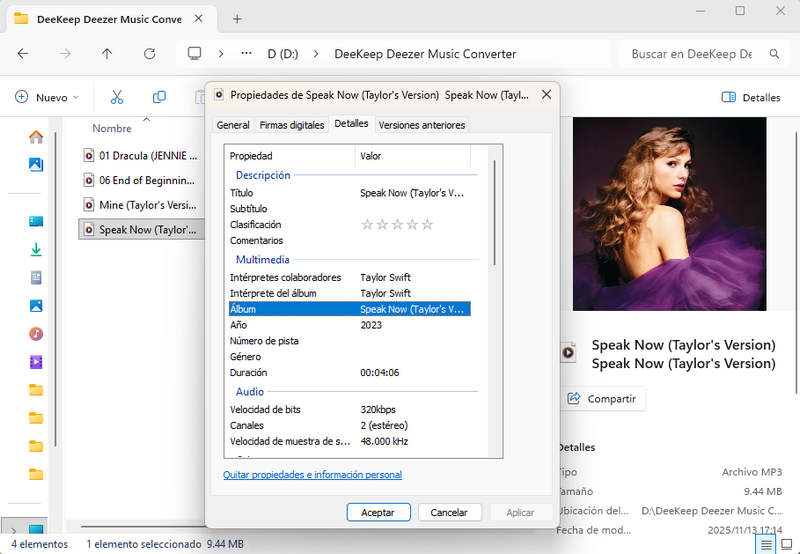Expand chevron after the monitor icon in address bar

click(220, 53)
